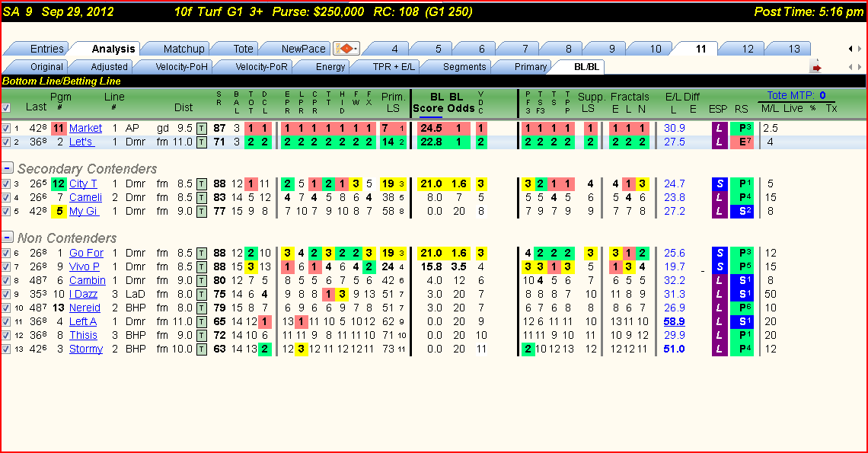Click the blue S ESP badge for Go For
The height and width of the screenshot is (453, 868).
coord(719,253)
